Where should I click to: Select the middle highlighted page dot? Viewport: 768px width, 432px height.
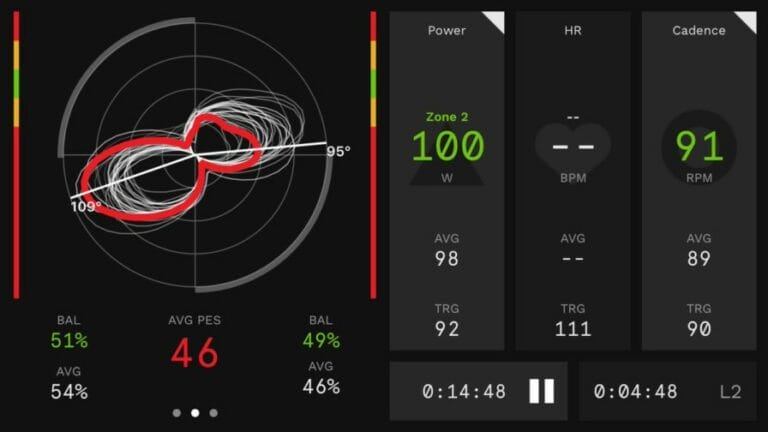(x=195, y=412)
